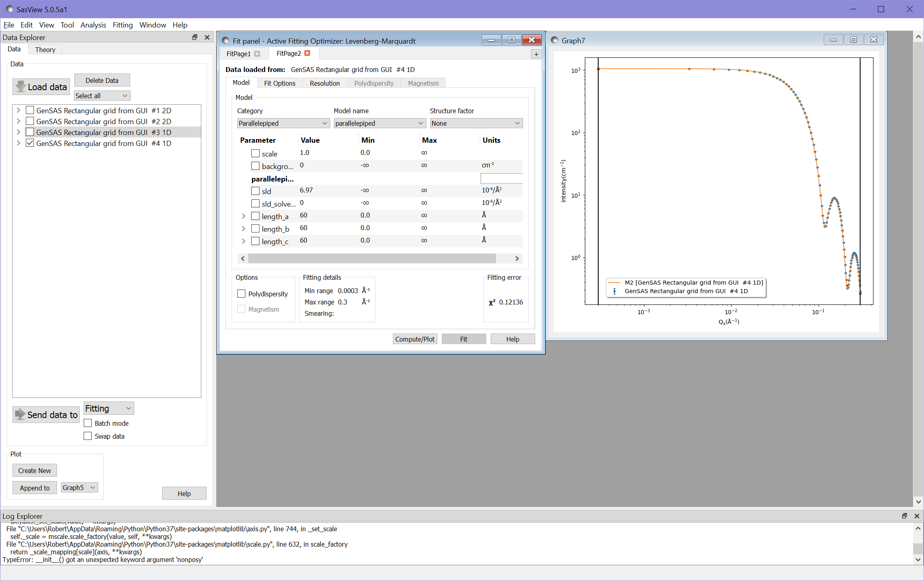Screen dimensions: 924x581
Task: Click the Compute/Plot button
Action: pyautogui.click(x=414, y=339)
